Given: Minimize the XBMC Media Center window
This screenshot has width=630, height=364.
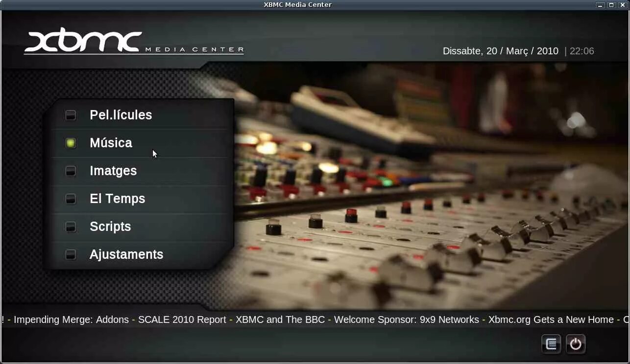Looking at the screenshot, I should pyautogui.click(x=600, y=5).
